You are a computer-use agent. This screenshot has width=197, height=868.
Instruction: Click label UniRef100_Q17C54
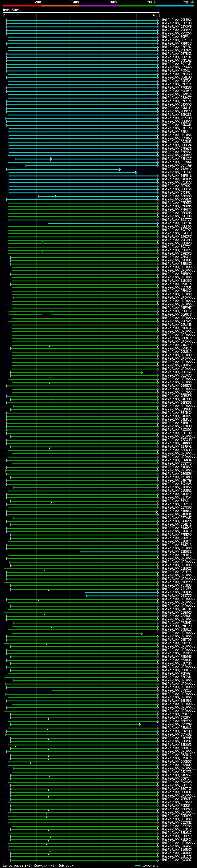coord(177,497)
